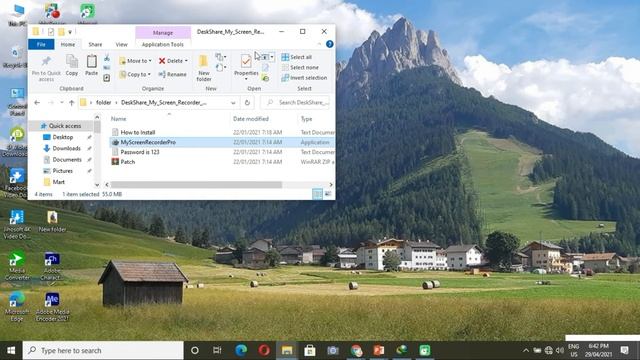Open the Application Tools tab

click(163, 44)
